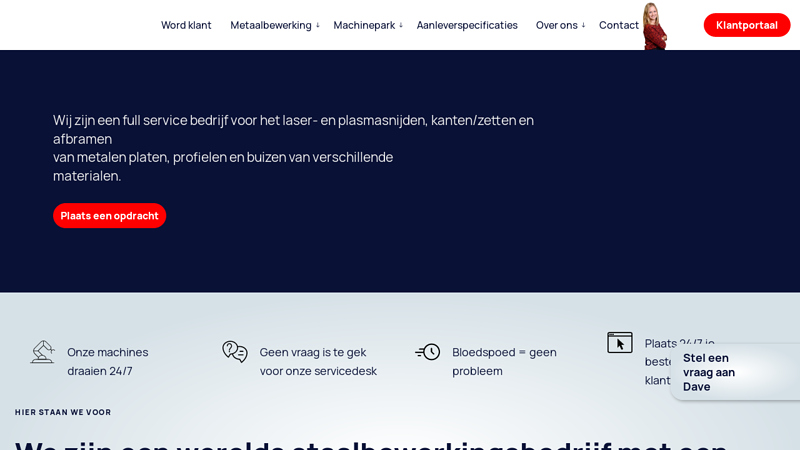Screen dimensions: 800x450
Task: Open the Word klant menu link
Action: pos(186,25)
